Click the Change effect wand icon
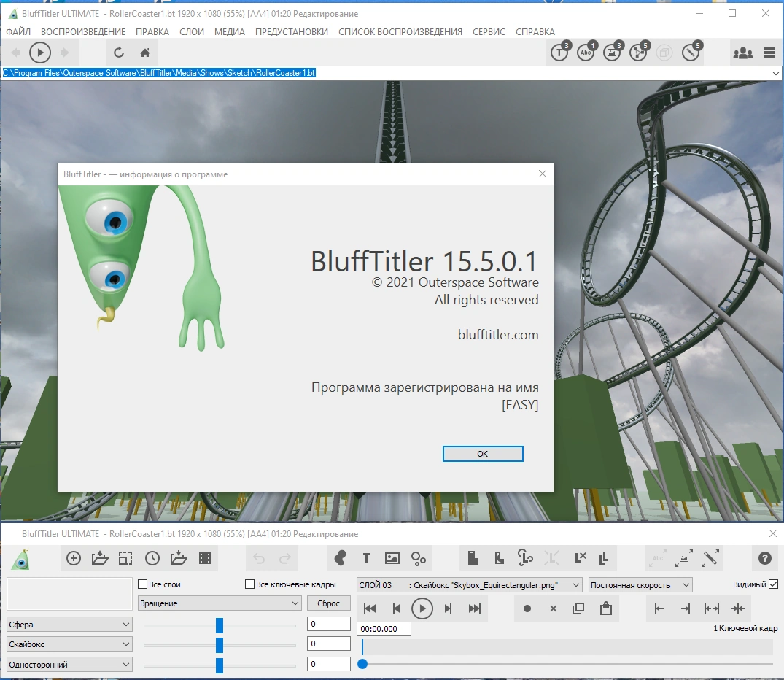The width and height of the screenshot is (784, 680). click(710, 558)
